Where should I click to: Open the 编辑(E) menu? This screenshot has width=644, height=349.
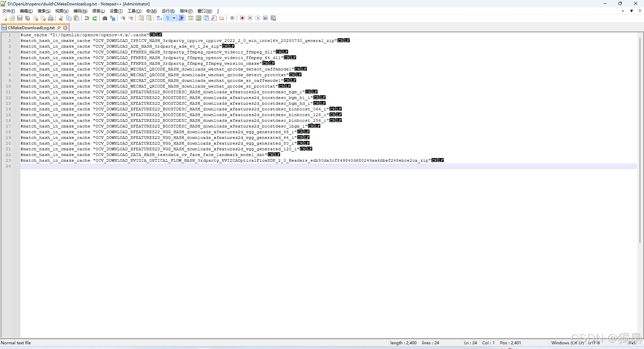[x=26, y=11]
